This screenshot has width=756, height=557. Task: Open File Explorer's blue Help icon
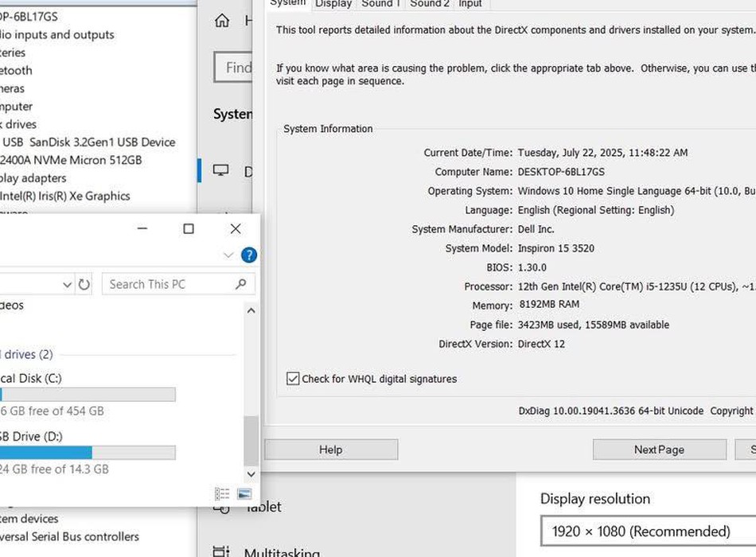tap(248, 255)
